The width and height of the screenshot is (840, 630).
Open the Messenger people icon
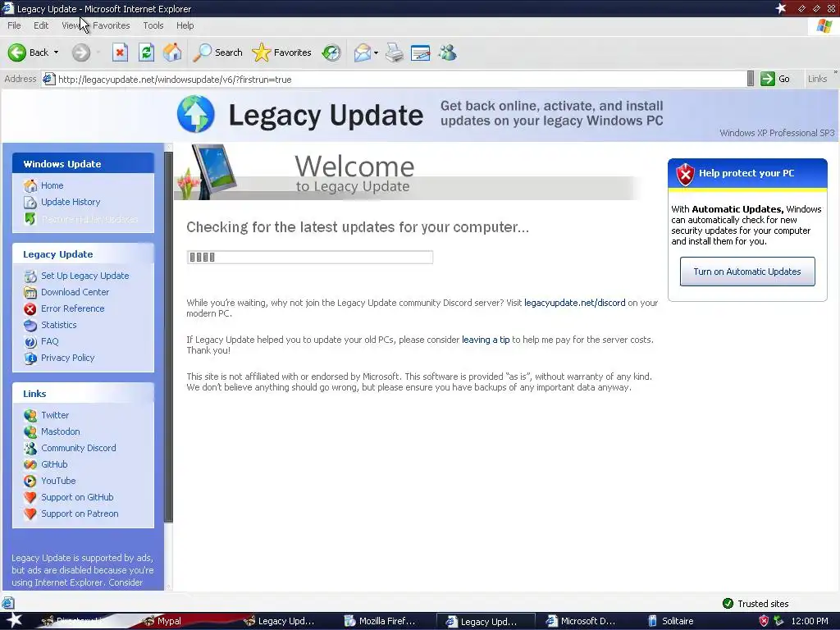coord(447,52)
